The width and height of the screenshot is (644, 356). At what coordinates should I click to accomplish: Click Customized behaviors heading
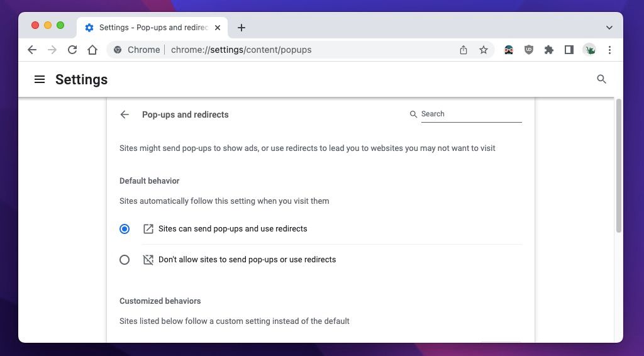click(160, 301)
